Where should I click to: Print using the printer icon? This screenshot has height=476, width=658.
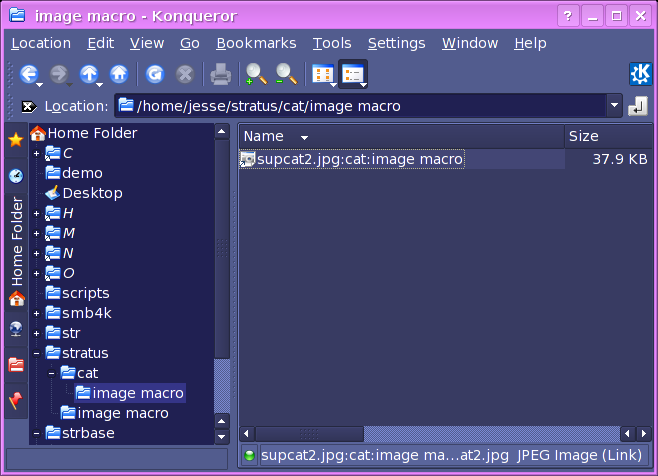click(220, 74)
